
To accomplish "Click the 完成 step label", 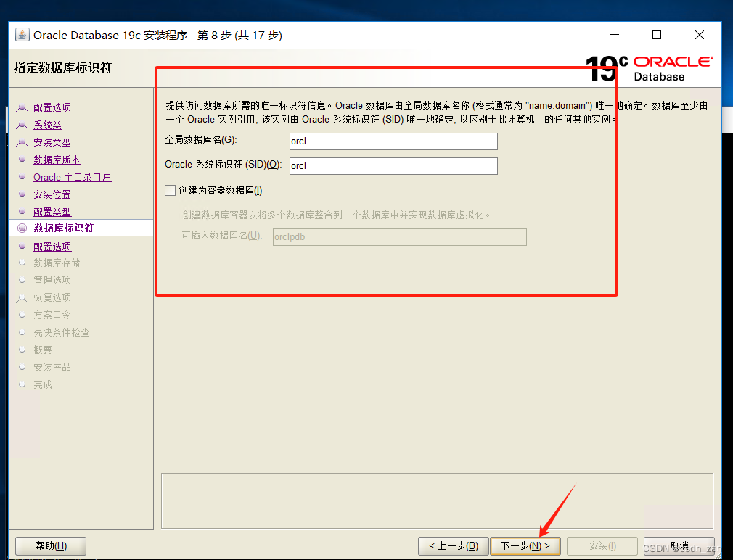I will click(43, 384).
